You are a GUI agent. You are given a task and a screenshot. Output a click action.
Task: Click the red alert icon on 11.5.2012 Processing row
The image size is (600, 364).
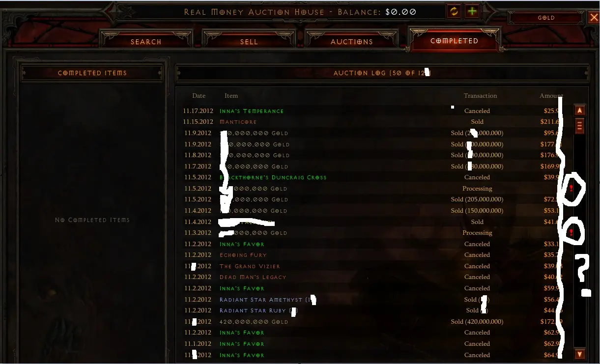pos(571,189)
